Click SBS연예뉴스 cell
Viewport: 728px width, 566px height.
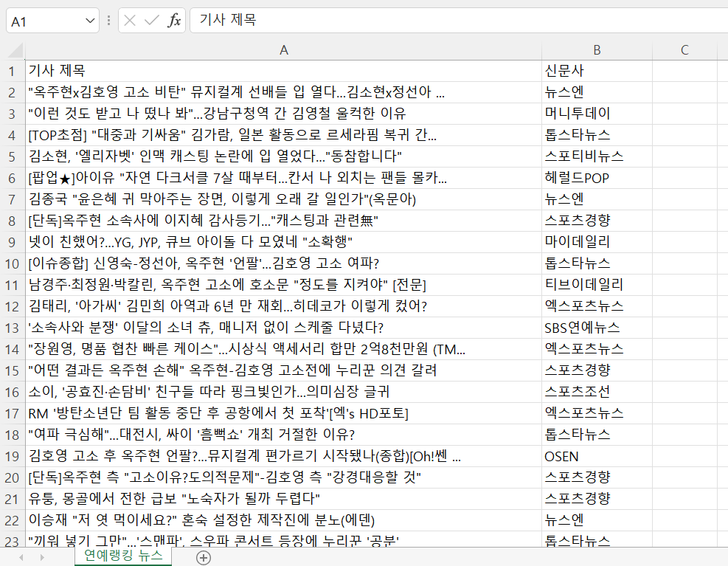pos(597,328)
